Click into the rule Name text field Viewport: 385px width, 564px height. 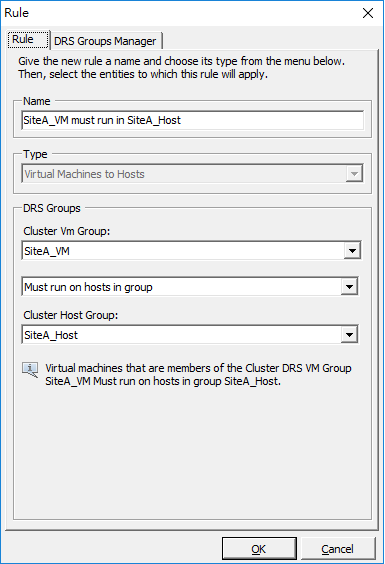[x=192, y=120]
